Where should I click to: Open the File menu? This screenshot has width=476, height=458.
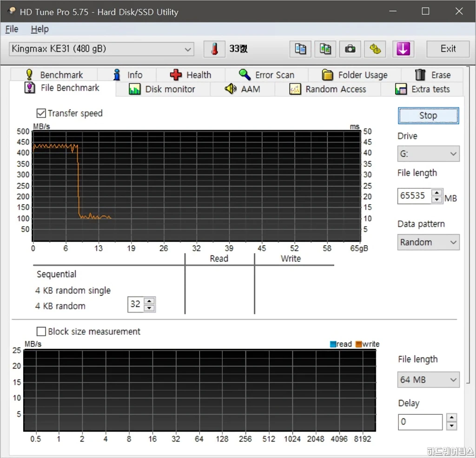tap(12, 29)
